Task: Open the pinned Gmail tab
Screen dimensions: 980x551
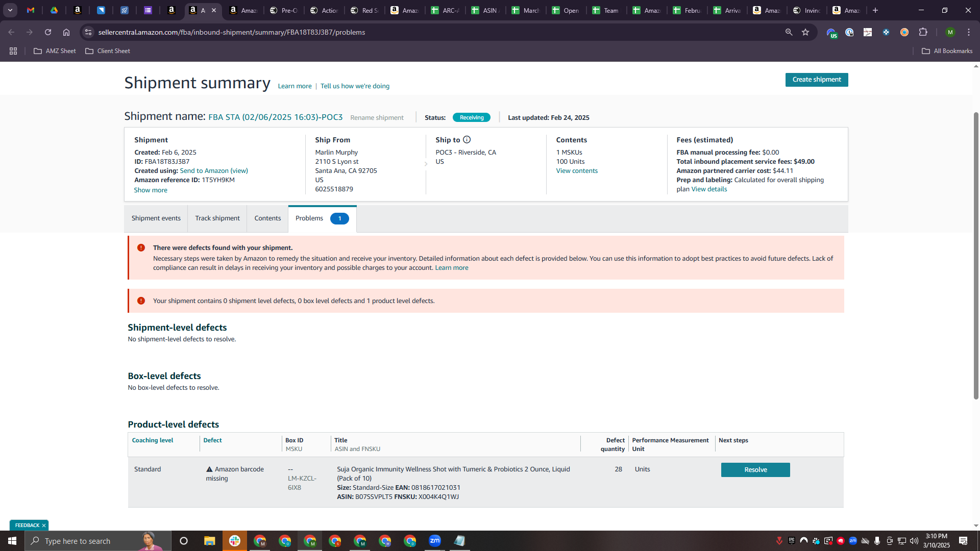Action: tap(31, 10)
